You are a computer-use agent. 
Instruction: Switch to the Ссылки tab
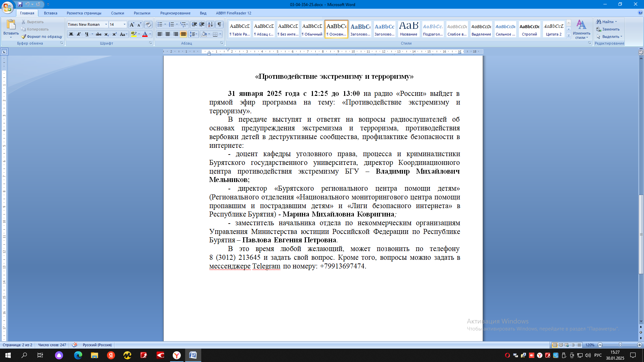[117, 13]
